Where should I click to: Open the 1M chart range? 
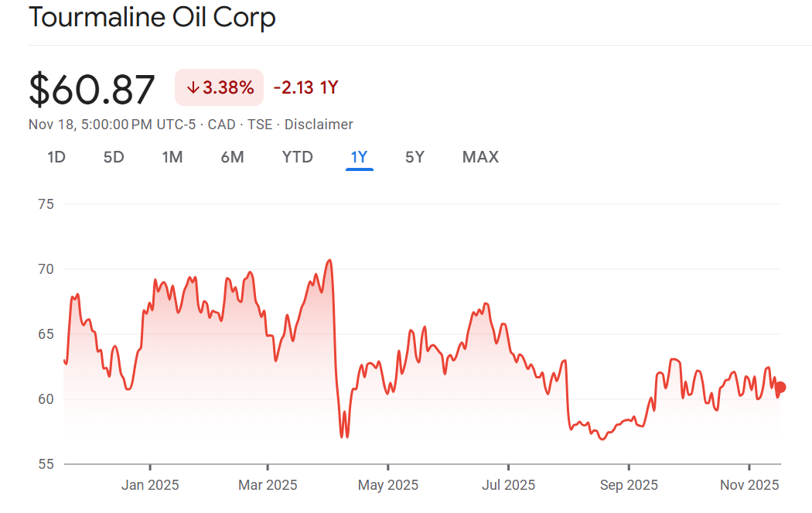pos(172,157)
